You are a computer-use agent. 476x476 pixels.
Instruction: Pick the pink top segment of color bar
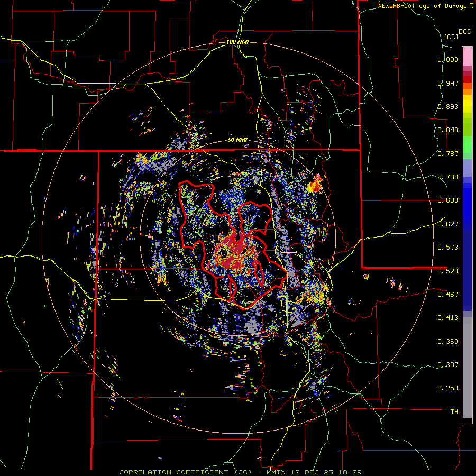pos(467,56)
